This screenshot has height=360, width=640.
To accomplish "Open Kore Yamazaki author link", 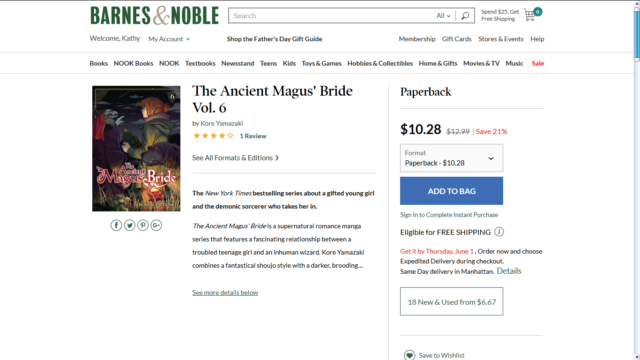I will pos(222,123).
